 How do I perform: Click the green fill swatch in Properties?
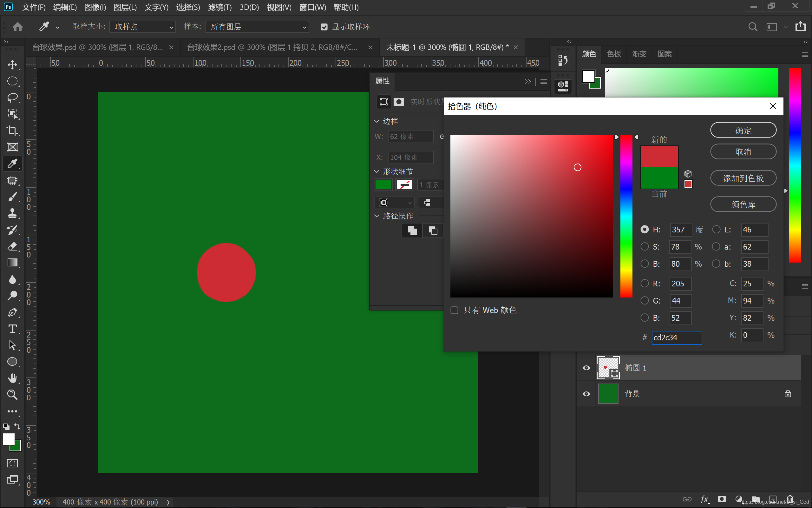pyautogui.click(x=383, y=185)
